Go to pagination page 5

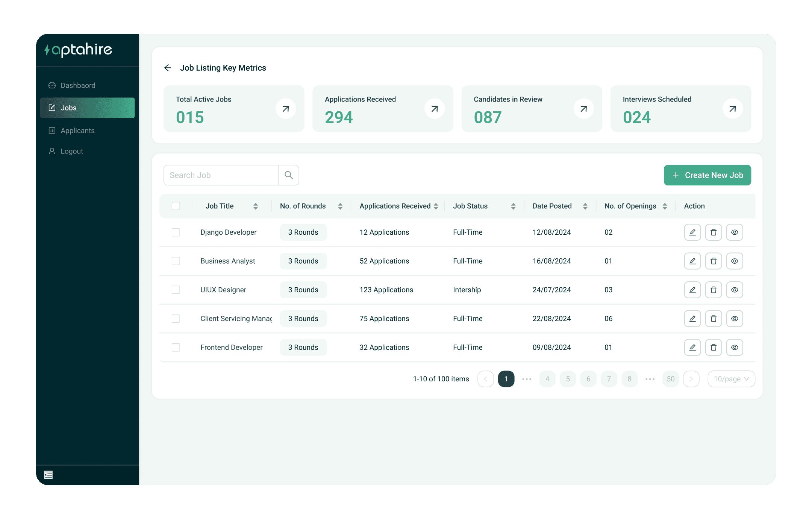pos(568,379)
